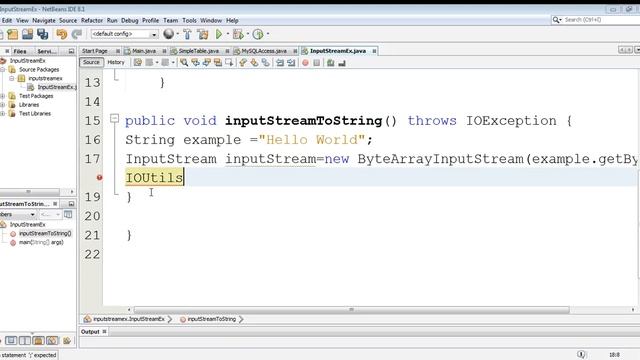The width and height of the screenshot is (640, 360).
Task: Click the inputStreamToString breadcrumb
Action: pos(211,319)
